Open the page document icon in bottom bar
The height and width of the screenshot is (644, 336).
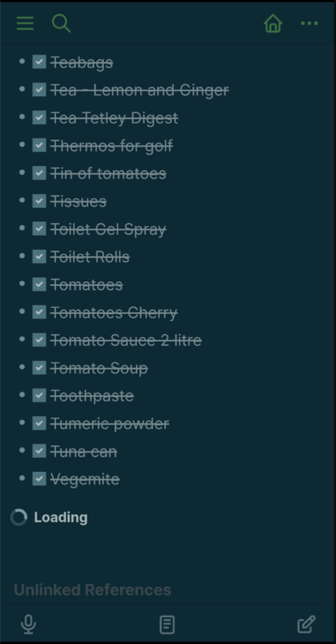(168, 625)
